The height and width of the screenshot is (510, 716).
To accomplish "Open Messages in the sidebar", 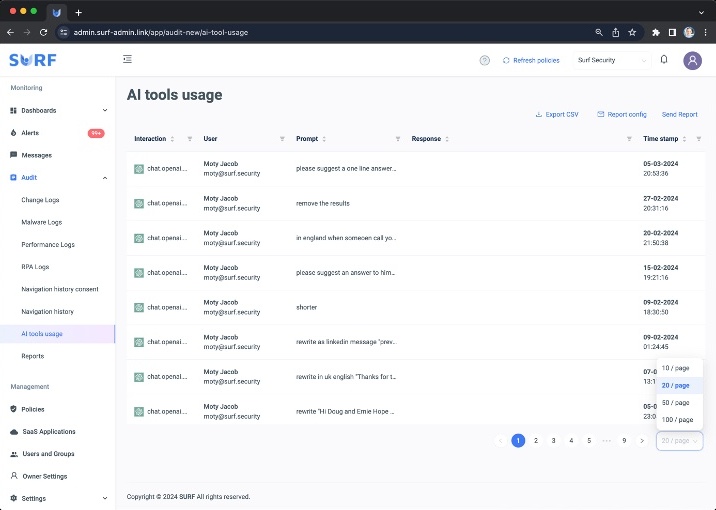I will (x=37, y=155).
